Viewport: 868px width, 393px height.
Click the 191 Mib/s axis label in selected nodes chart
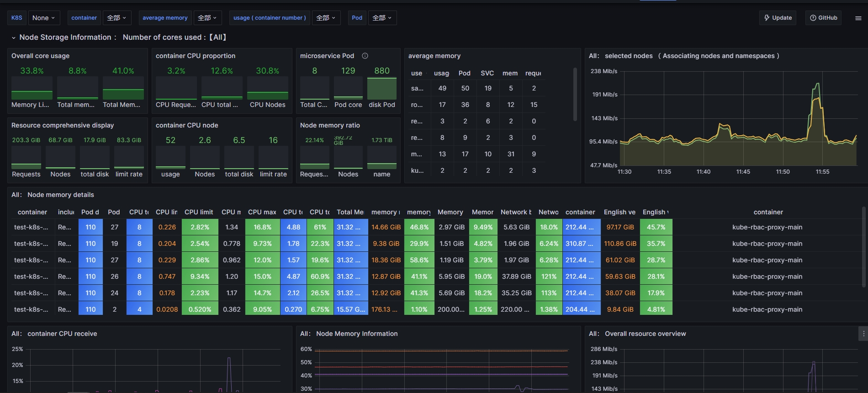605,95
